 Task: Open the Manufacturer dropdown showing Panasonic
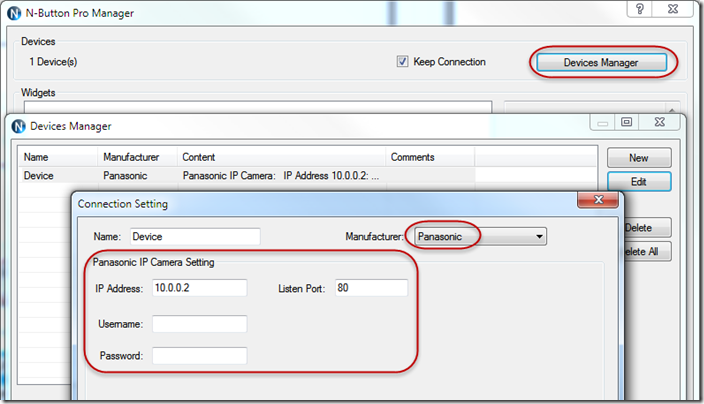480,237
